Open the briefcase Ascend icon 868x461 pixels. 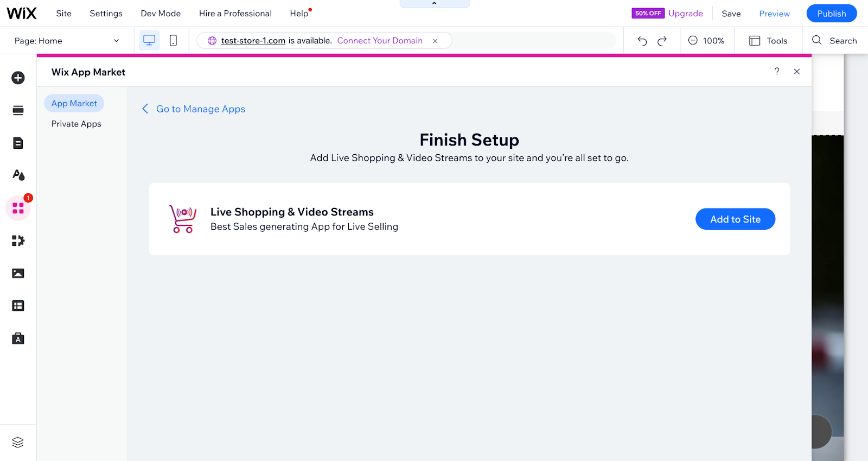pos(18,339)
